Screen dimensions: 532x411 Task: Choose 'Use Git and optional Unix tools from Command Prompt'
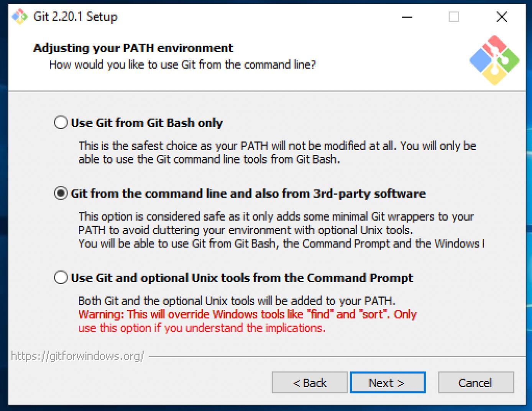click(60, 277)
